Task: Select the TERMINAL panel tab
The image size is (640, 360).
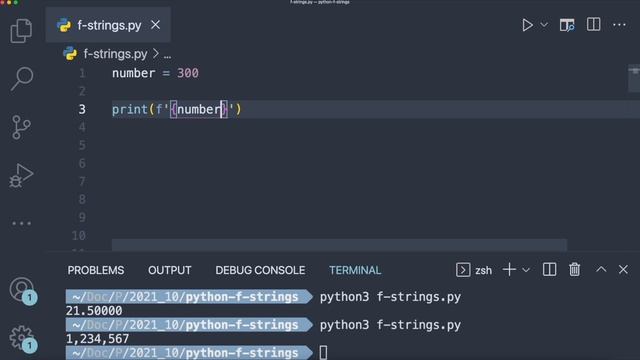Action: [355, 270]
